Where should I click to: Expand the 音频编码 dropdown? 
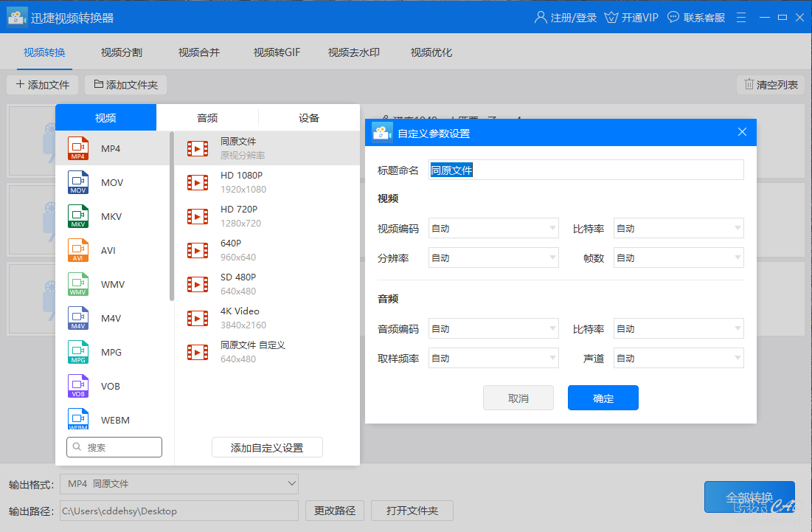tap(493, 328)
